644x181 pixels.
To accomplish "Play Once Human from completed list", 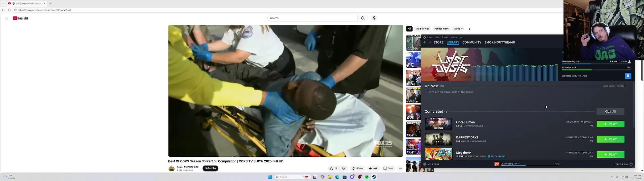I will tap(611, 124).
